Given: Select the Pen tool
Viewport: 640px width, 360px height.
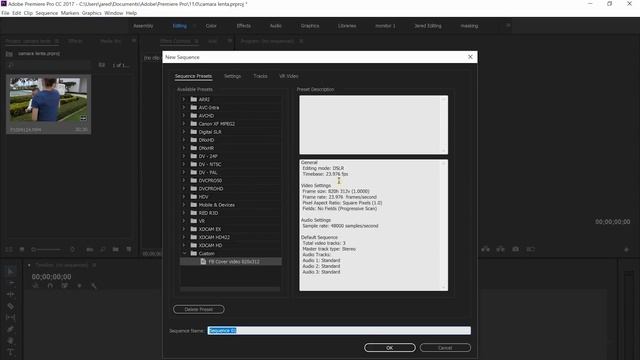Looking at the screenshot, I should point(11,329).
